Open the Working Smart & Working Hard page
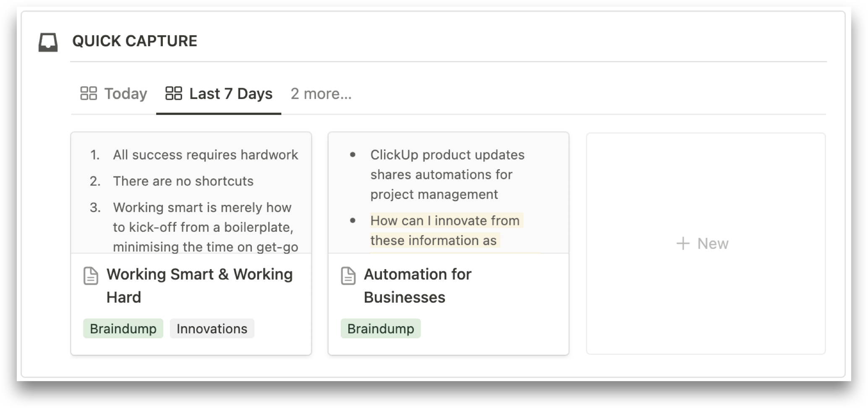Viewport: 868px width, 408px height. click(x=199, y=286)
